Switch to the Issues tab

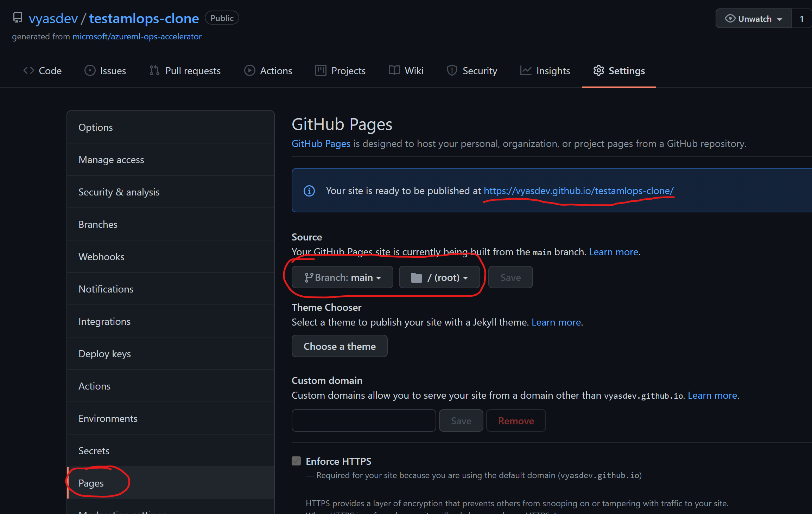point(105,71)
